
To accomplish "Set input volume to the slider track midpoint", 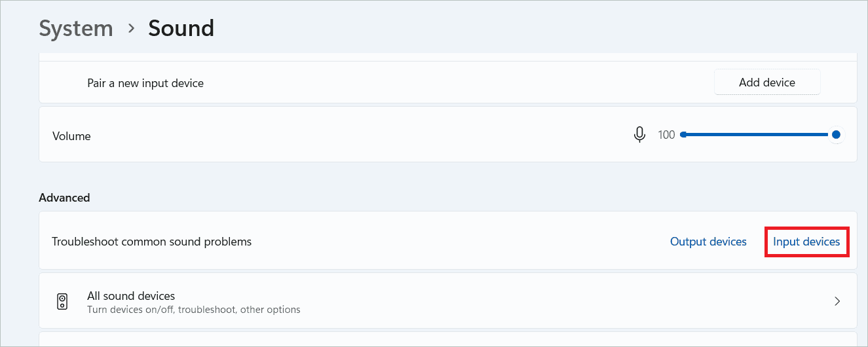I will tap(759, 135).
